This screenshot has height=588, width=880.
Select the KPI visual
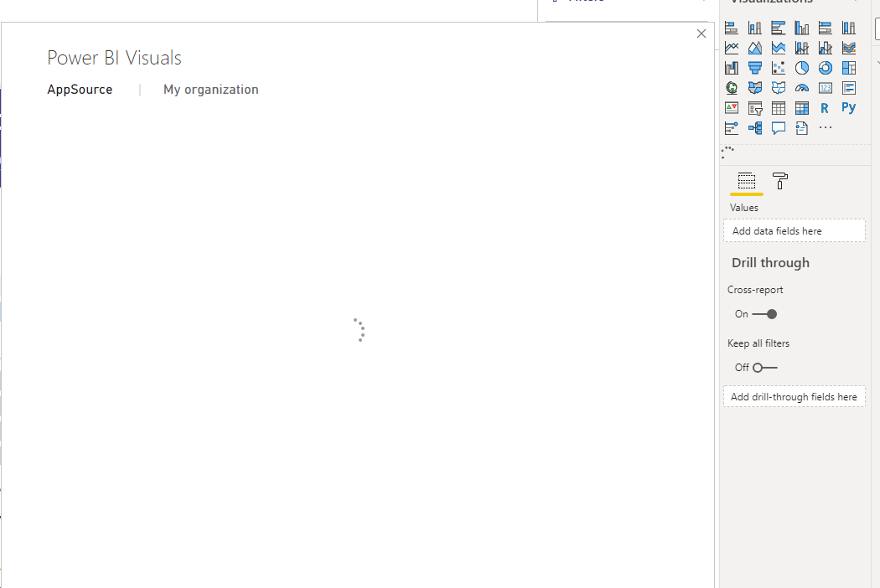[732, 108]
